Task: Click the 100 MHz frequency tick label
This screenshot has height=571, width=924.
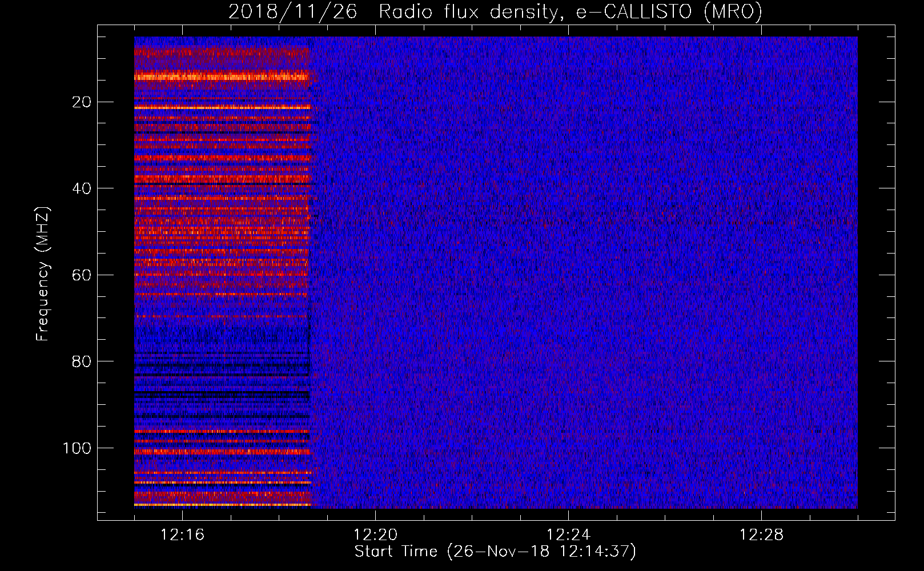Action: click(77, 448)
